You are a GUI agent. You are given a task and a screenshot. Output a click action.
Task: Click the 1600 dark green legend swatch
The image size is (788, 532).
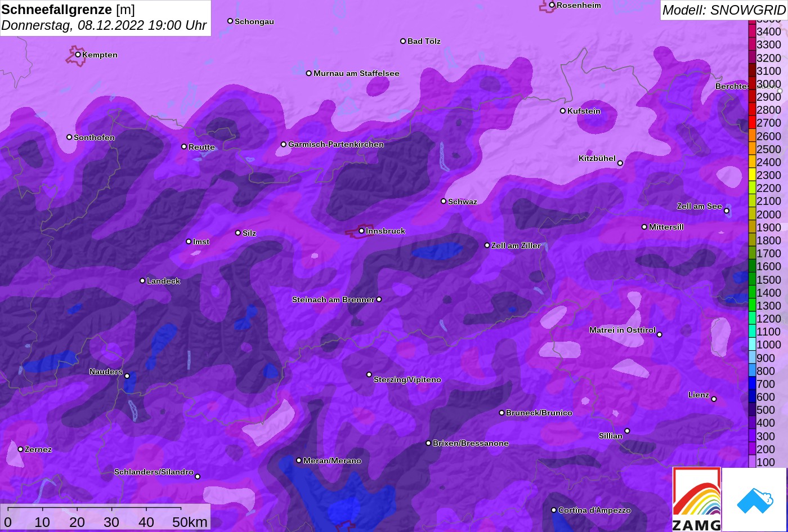coord(752,266)
